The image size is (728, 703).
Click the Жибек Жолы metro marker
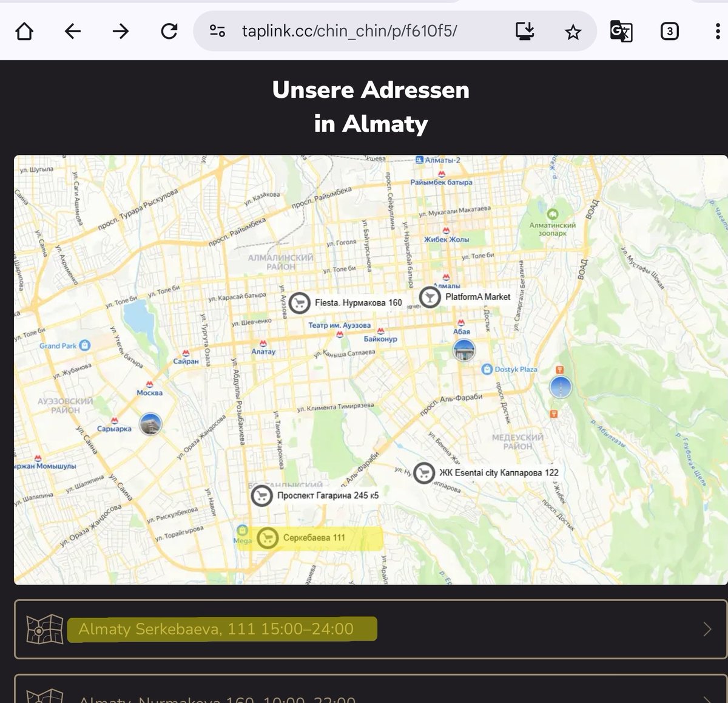446,231
